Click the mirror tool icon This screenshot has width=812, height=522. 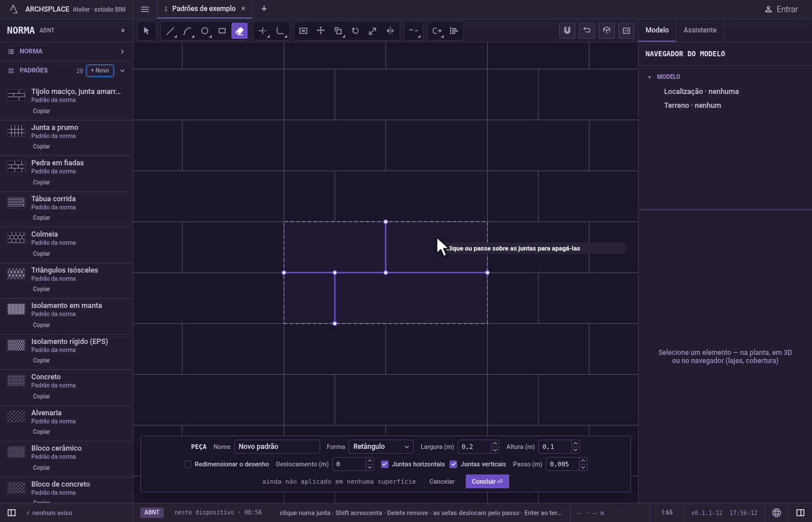[x=390, y=31]
